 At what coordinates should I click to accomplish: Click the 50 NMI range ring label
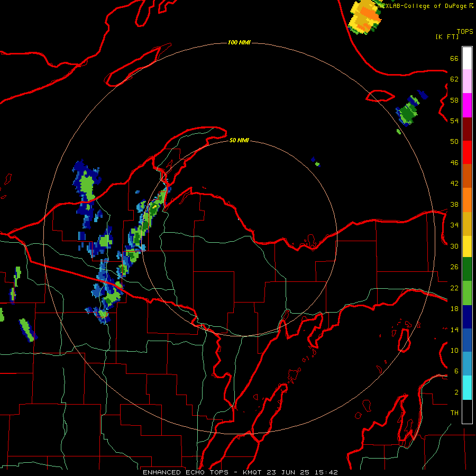click(x=239, y=140)
